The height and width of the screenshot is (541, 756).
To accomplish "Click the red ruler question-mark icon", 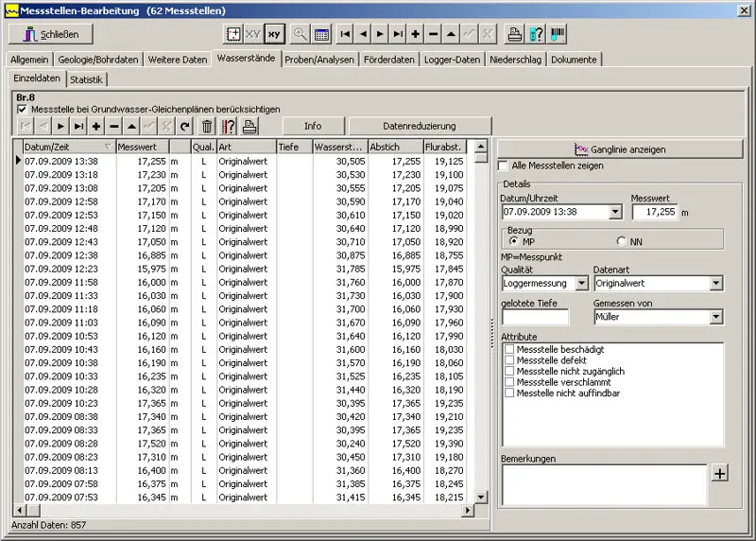I will tap(228, 127).
